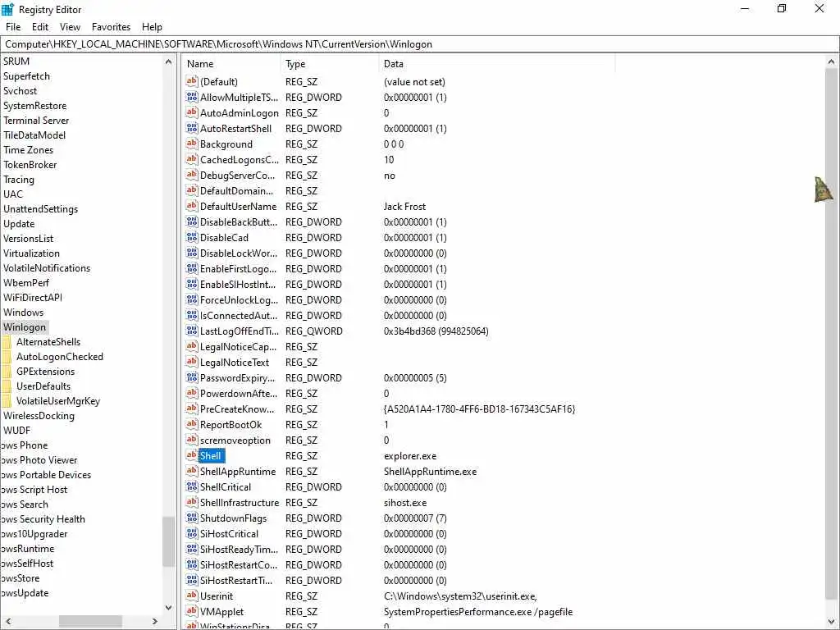Image resolution: width=840 pixels, height=630 pixels.
Task: Click the binary icon next to DisableCad
Action: 191,237
